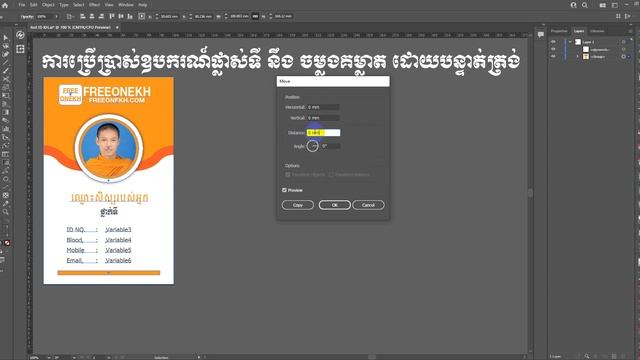Toggle Transform Patterns checkbox in Move dialog
Screen dimensions: 640x360
coord(331,174)
